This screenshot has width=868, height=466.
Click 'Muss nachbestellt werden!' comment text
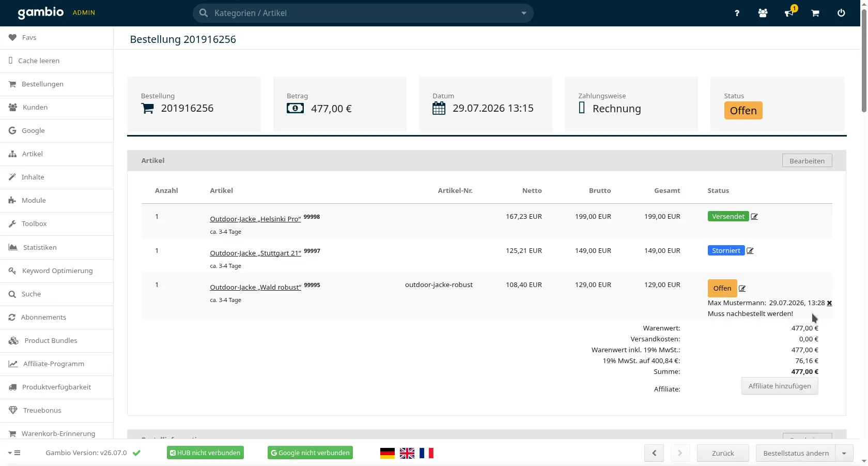750,314
